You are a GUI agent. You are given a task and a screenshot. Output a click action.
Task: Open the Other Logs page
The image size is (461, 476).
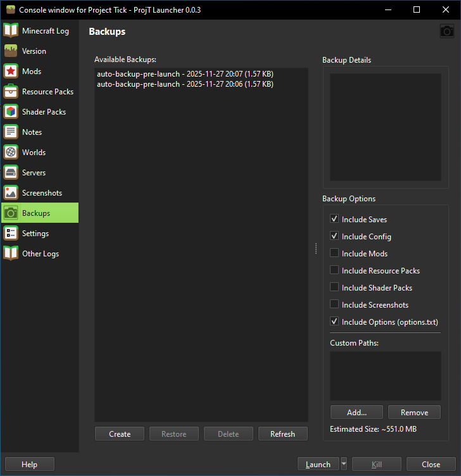coord(40,253)
